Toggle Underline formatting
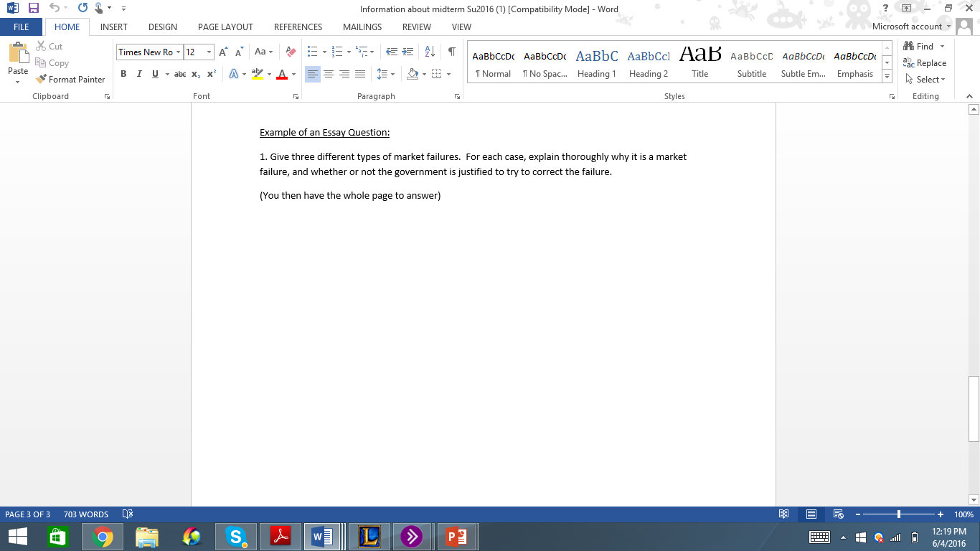This screenshot has height=551, width=980. pos(155,74)
